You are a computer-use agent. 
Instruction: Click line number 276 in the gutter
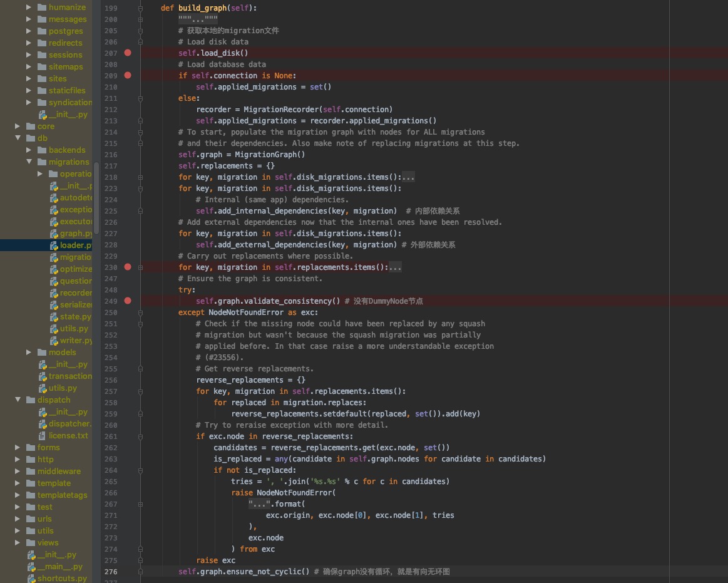[111, 572]
